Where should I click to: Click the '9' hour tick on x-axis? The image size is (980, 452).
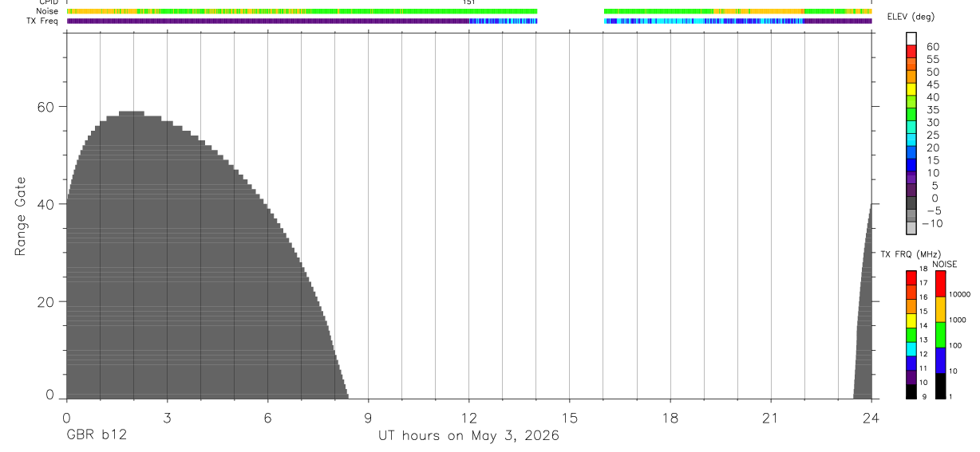coord(368,418)
